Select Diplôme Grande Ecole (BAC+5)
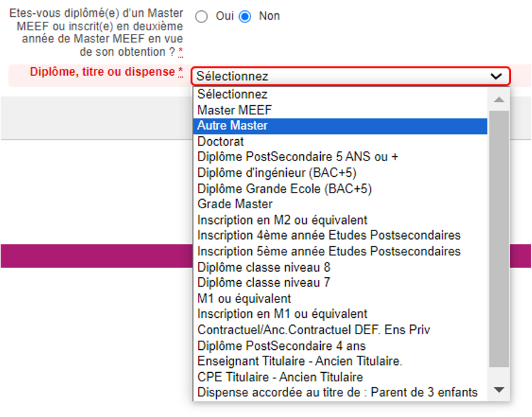The image size is (532, 417). (284, 189)
